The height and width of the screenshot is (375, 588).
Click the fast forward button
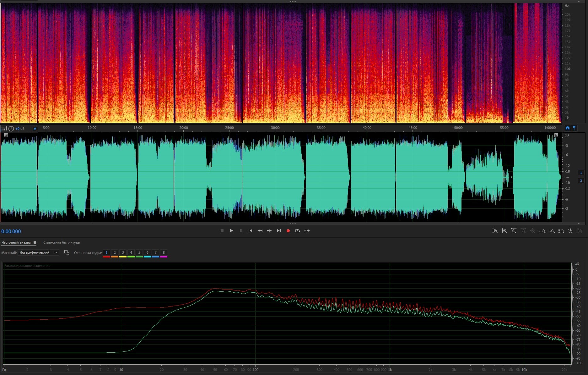(x=269, y=231)
